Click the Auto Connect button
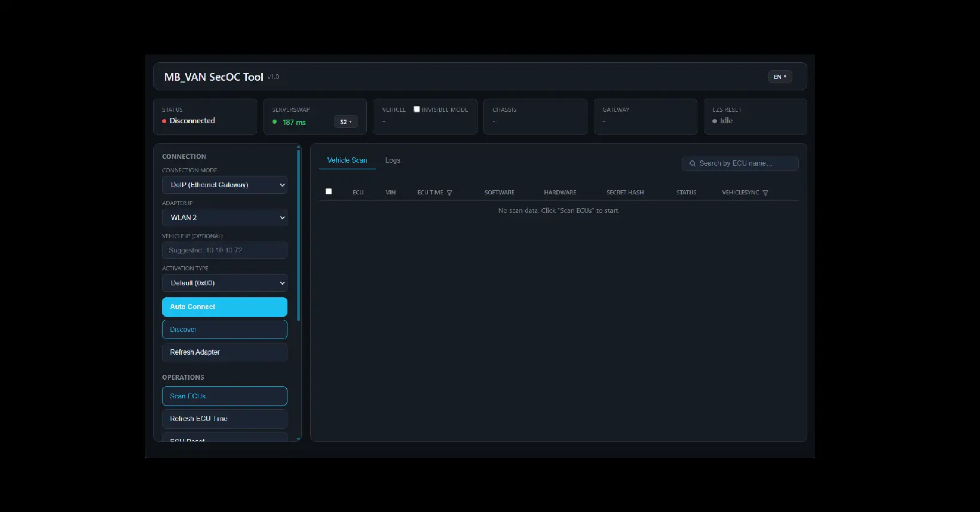Viewport: 980px width, 512px height. tap(225, 307)
